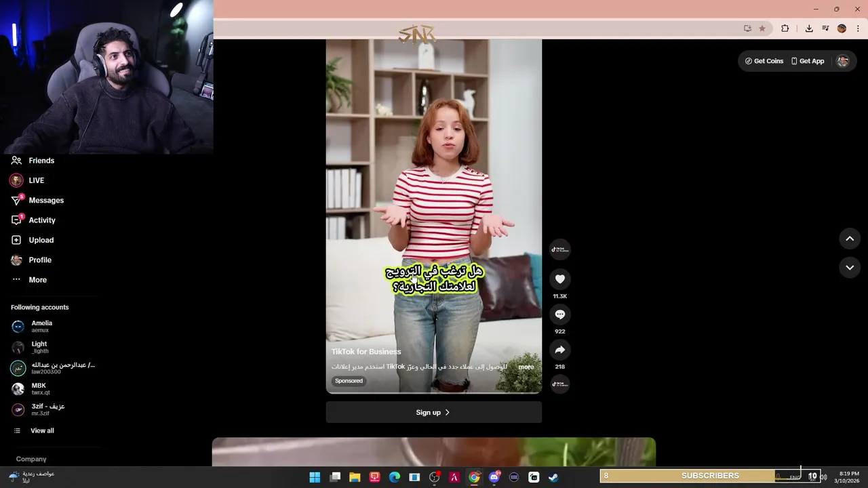Viewport: 868px width, 488px height.
Task: Open the TikTok account avatar menu
Action: point(843,61)
